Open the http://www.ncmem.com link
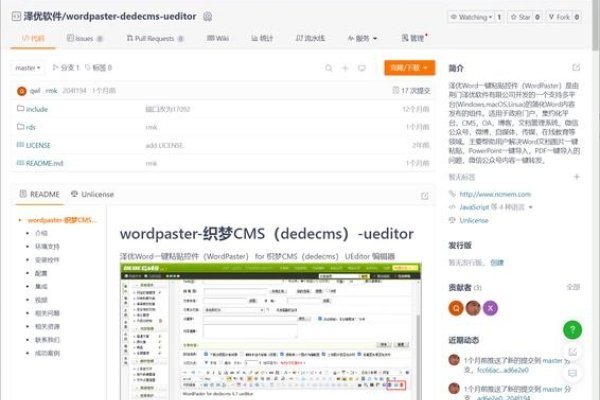Image resolution: width=600 pixels, height=400 pixels. pyautogui.click(x=495, y=194)
